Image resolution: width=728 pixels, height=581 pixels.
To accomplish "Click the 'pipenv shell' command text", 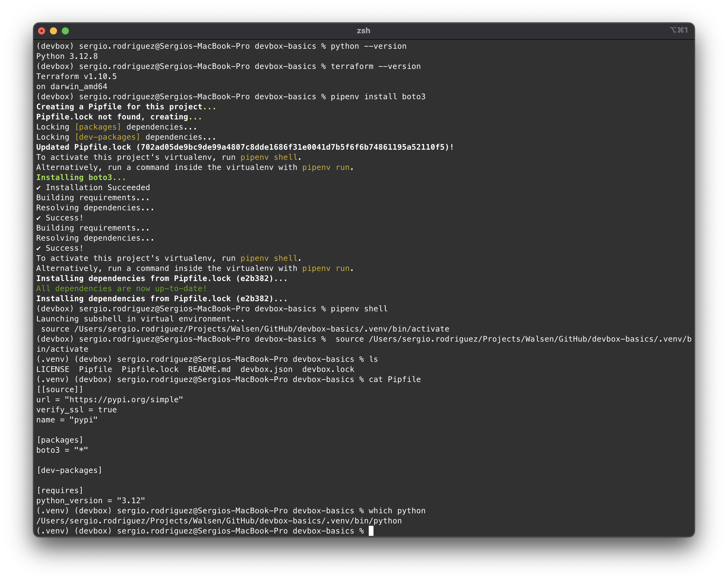I will pyautogui.click(x=359, y=309).
